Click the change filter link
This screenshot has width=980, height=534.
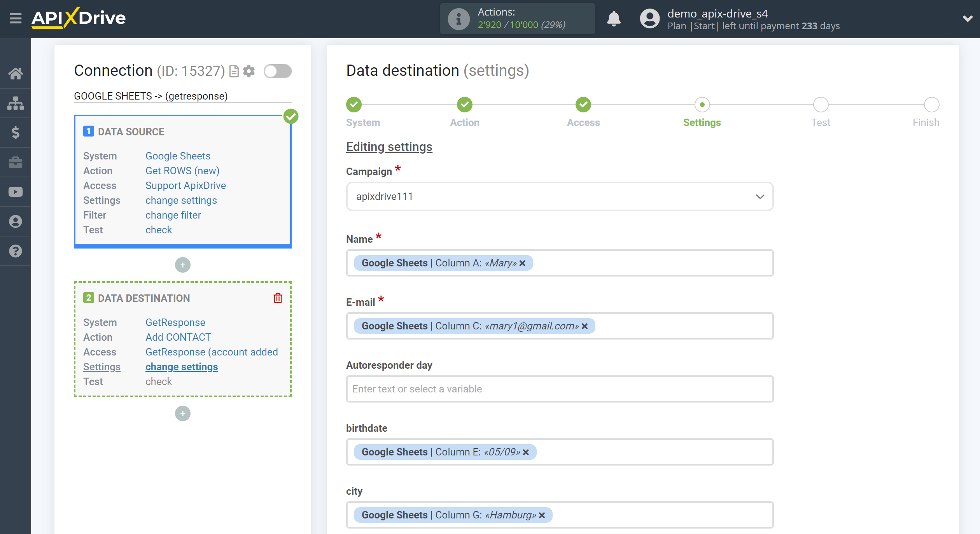pyautogui.click(x=173, y=215)
